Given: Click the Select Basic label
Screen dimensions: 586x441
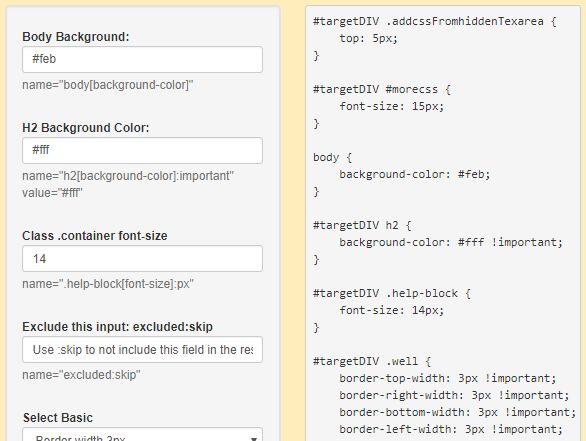Looking at the screenshot, I should 58,418.
